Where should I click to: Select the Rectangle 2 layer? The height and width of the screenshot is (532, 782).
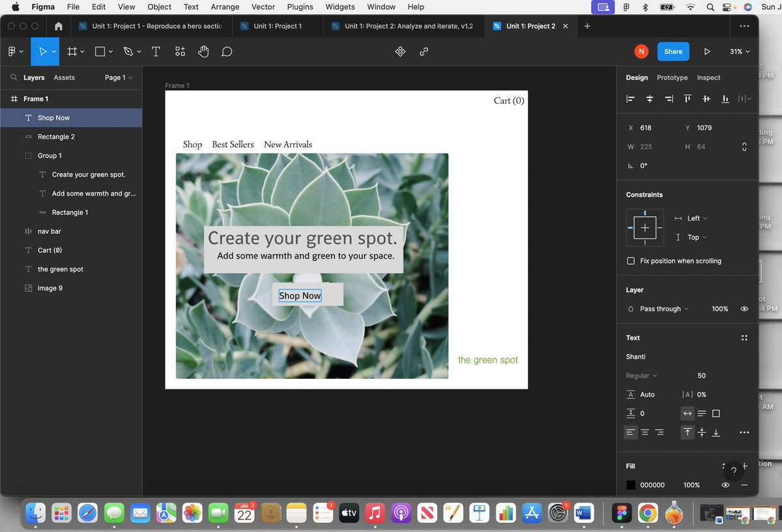point(56,137)
